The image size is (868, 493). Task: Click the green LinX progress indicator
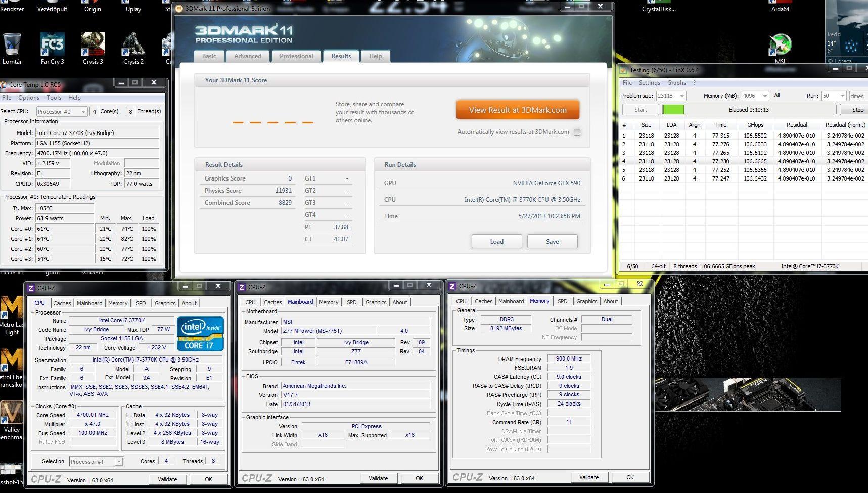tap(673, 110)
